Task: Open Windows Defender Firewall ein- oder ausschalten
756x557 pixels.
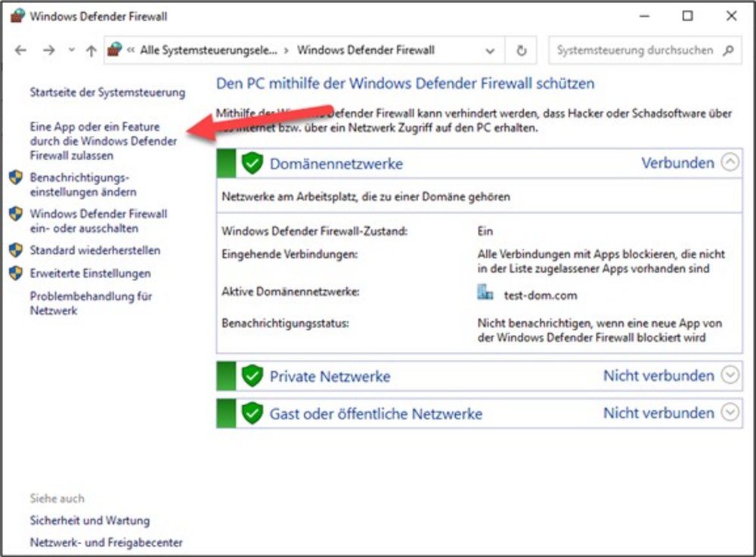Action: coord(98,221)
